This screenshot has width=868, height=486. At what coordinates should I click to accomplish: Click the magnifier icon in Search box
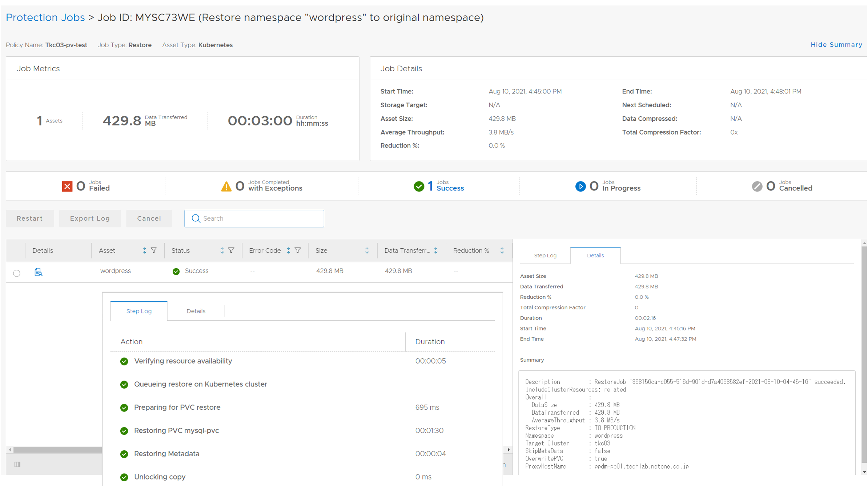196,218
